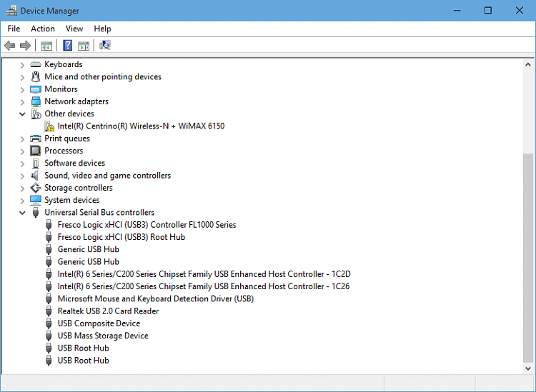Screen dimensions: 536x392
Task: Click the Other devices category icon
Action: [x=36, y=114]
